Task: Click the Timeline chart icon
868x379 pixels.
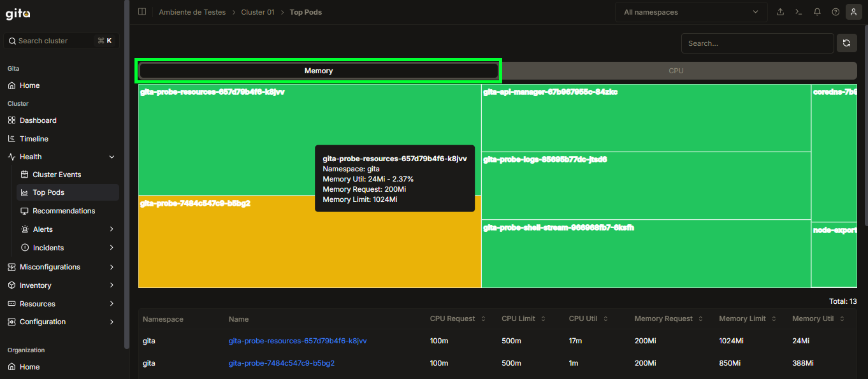Action: pos(12,139)
